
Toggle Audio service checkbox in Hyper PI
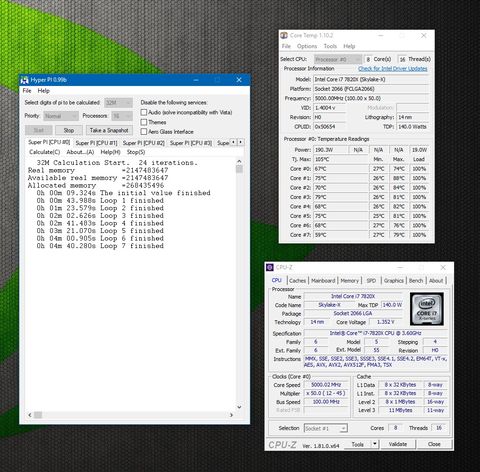(x=144, y=112)
